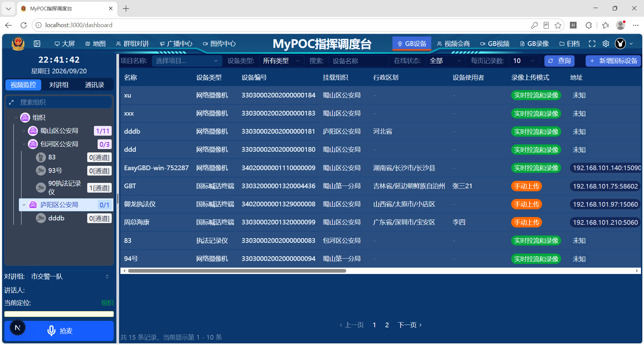Go to page 2 of results
This screenshot has width=644, height=345.
click(x=387, y=325)
